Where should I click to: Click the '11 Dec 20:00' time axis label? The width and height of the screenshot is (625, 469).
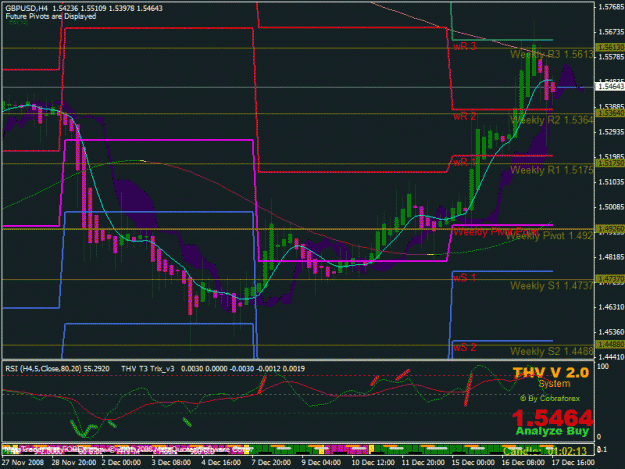point(423,463)
